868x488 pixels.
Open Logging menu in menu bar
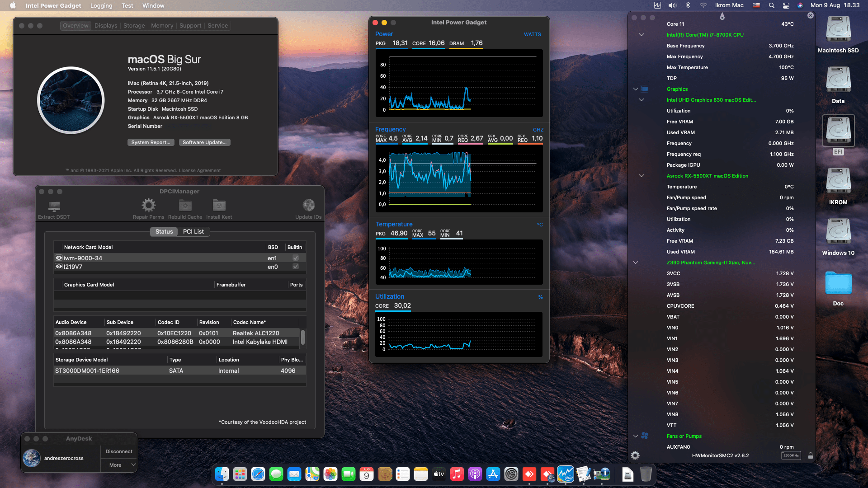tap(101, 5)
